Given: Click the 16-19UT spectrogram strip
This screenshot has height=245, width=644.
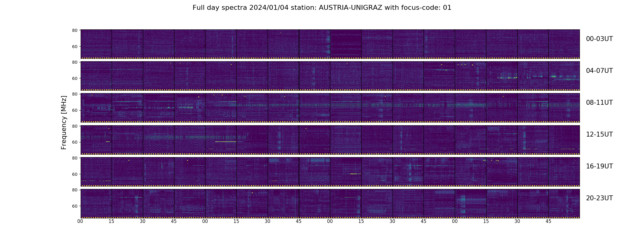Looking at the screenshot, I should tap(330, 171).
